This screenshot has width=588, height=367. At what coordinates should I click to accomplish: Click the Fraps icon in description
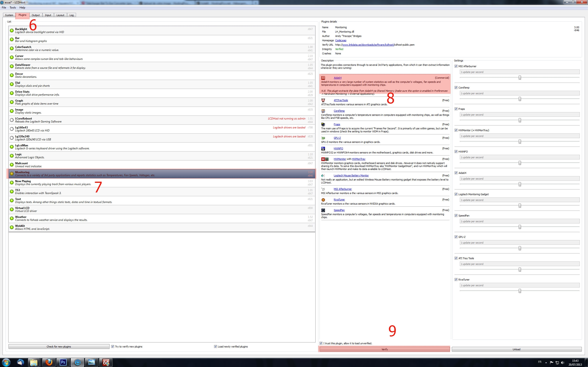coord(323,124)
